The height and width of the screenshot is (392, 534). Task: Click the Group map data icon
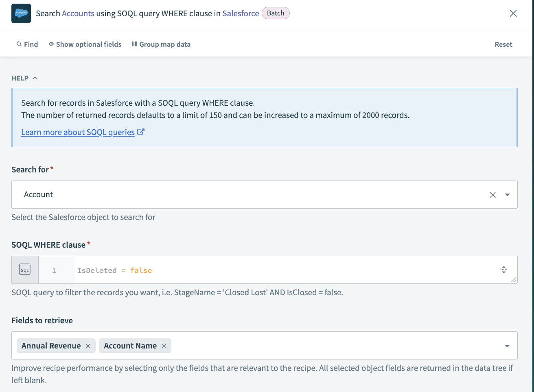(x=134, y=44)
